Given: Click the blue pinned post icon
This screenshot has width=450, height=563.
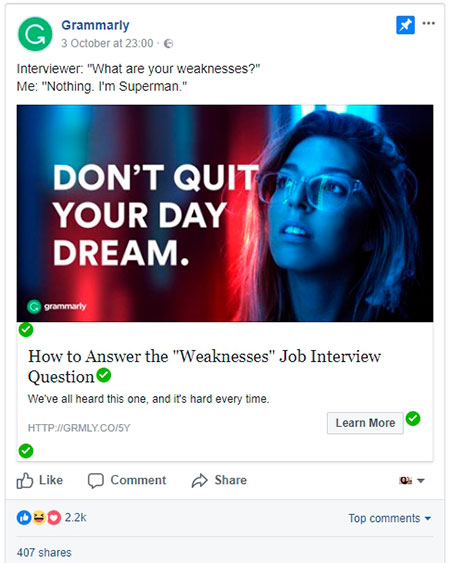Looking at the screenshot, I should coord(405,25).
